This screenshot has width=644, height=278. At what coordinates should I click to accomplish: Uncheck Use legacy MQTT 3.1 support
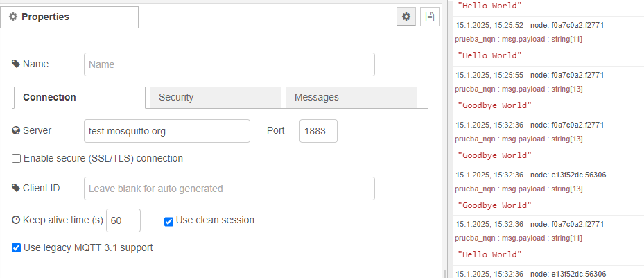(17, 247)
